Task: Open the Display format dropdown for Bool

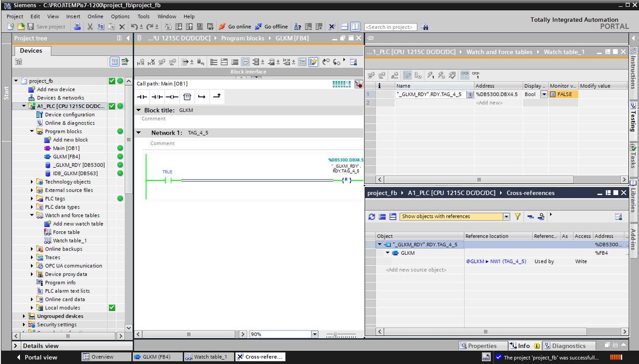Action: [544, 94]
